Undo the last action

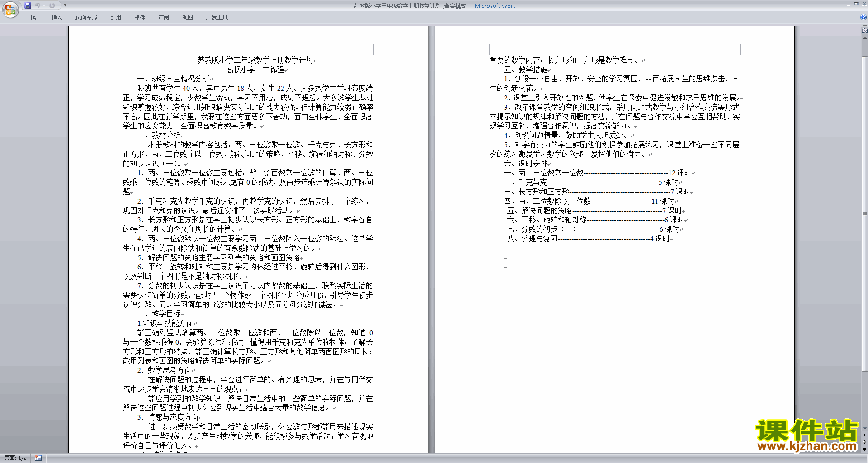[38, 5]
